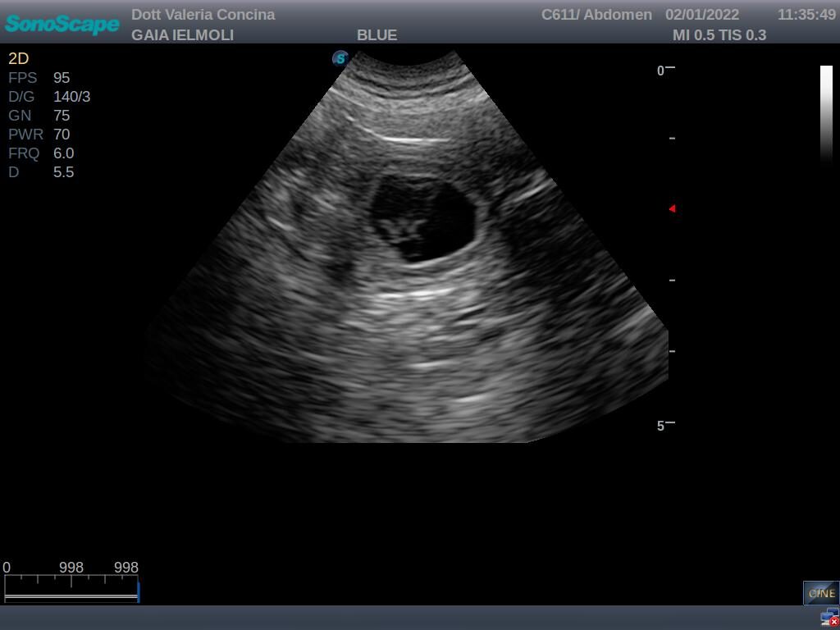Image resolution: width=840 pixels, height=630 pixels.
Task: Click the FPS 95 parameter
Action: click(x=39, y=78)
